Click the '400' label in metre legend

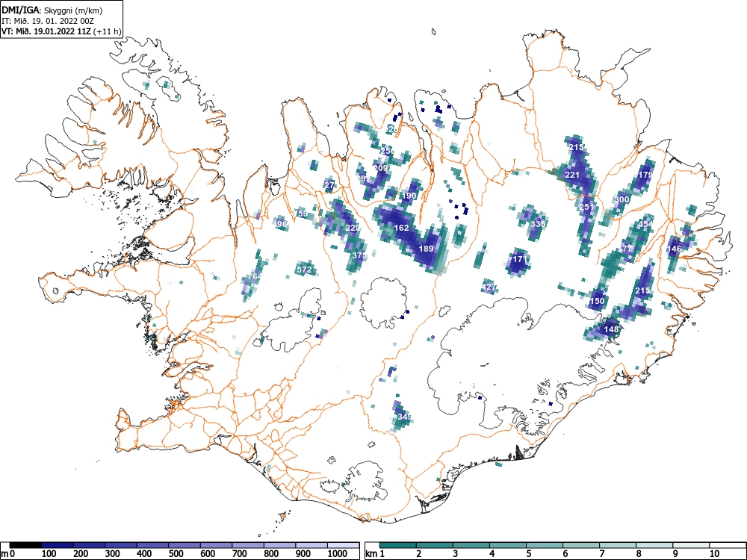coord(144,553)
